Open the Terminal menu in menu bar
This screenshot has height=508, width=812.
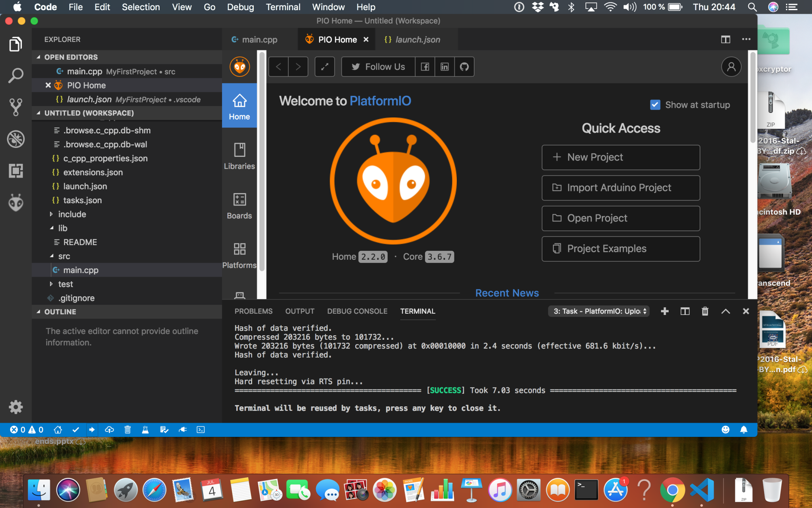click(x=283, y=7)
